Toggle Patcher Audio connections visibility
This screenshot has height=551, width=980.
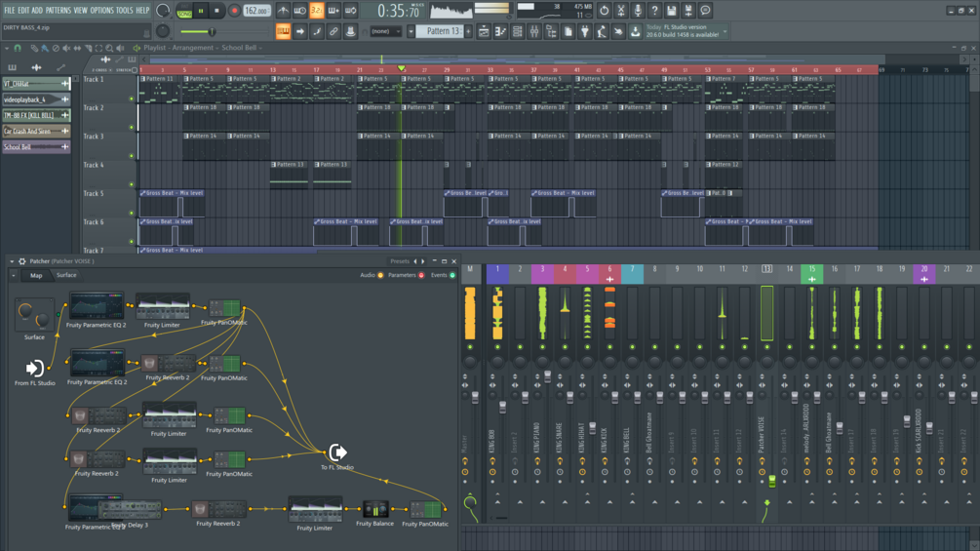pyautogui.click(x=380, y=275)
